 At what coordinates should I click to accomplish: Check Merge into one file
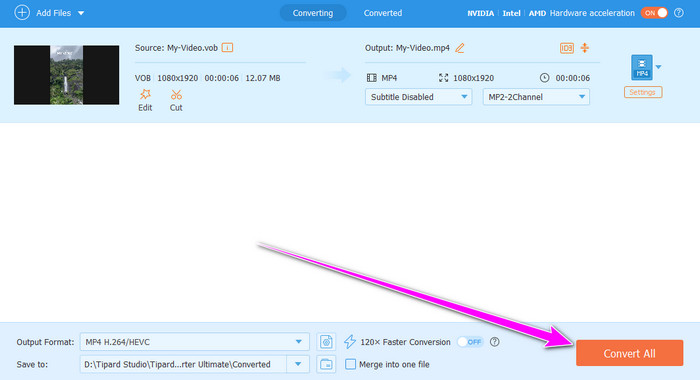tap(350, 364)
